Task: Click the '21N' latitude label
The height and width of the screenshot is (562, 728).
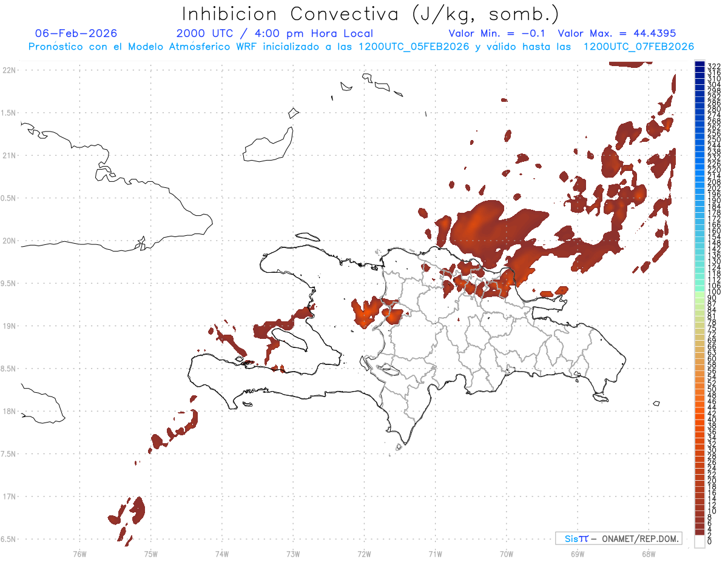Action: [x=9, y=155]
